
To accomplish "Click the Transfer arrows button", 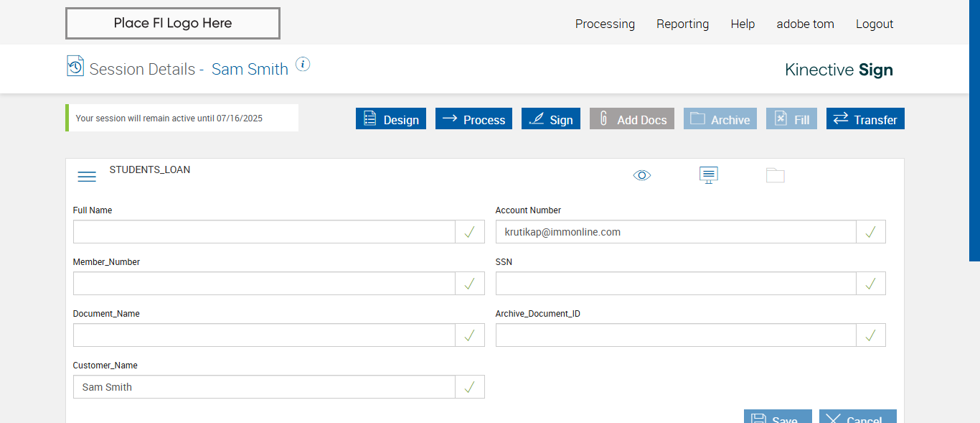I will [x=865, y=119].
